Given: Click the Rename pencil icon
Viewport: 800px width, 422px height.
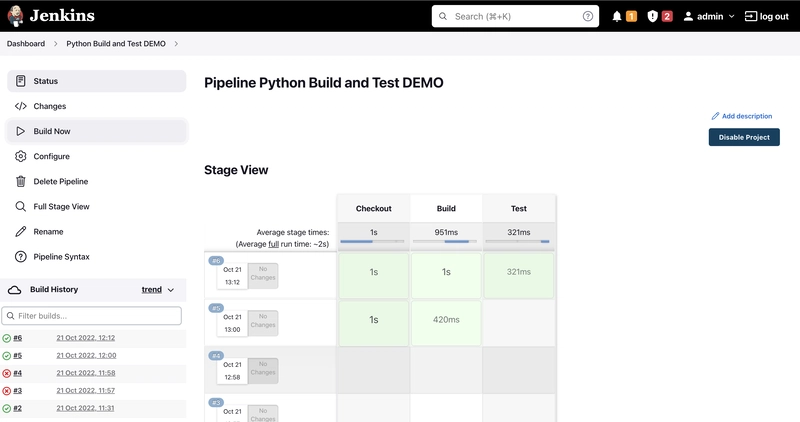Looking at the screenshot, I should click(21, 232).
